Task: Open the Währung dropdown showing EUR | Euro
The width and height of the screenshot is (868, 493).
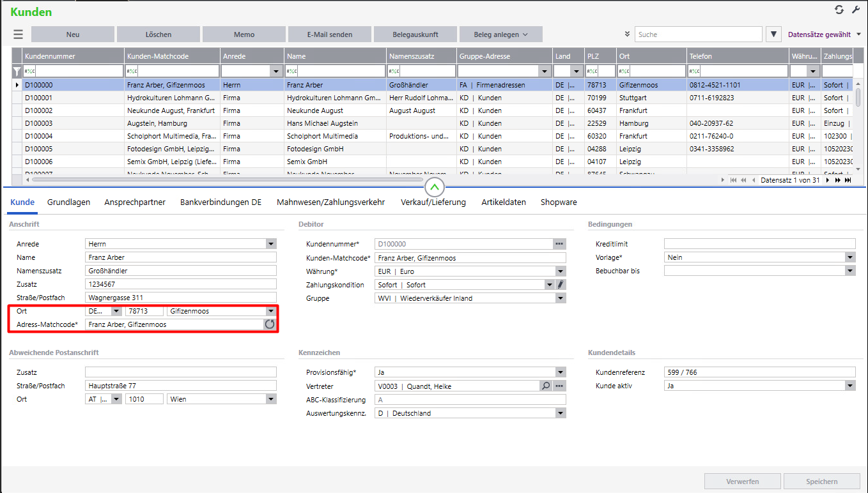Action: [x=561, y=271]
